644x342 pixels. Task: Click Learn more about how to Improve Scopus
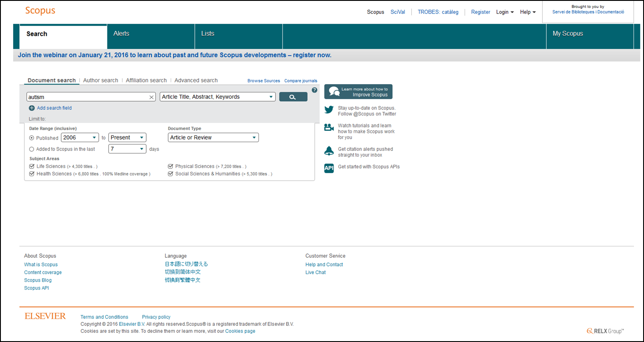click(358, 92)
